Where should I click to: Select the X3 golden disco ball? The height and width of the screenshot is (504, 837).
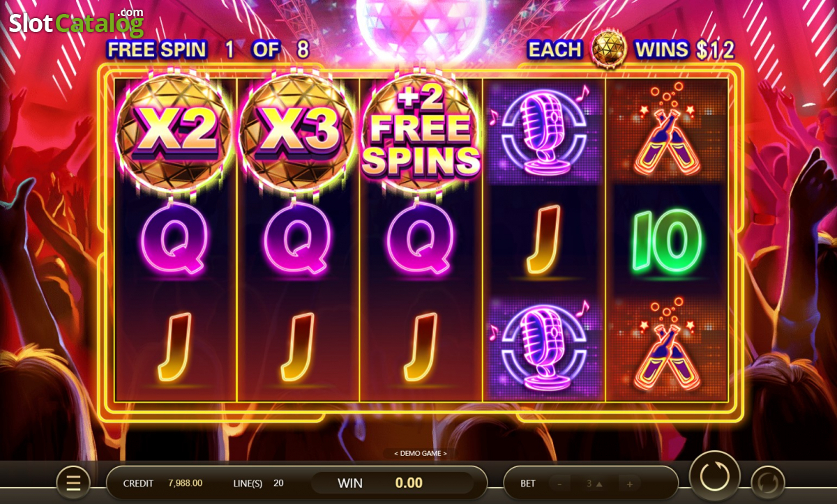(x=298, y=132)
